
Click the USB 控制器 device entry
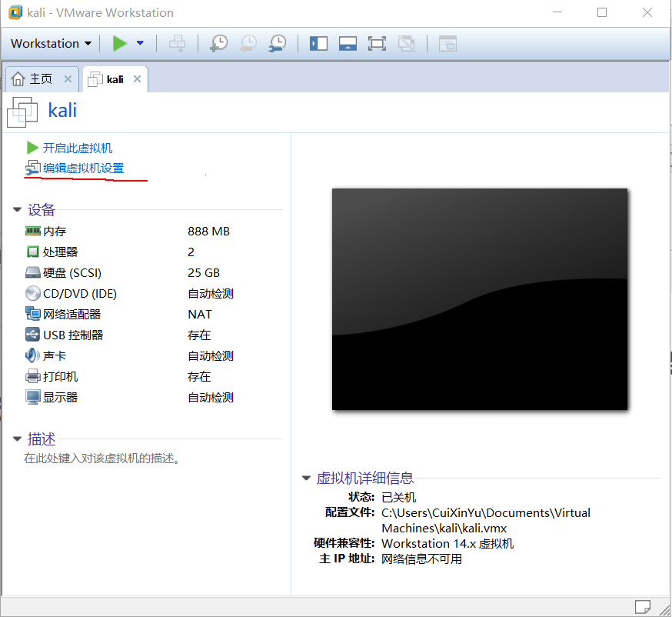pos(73,335)
